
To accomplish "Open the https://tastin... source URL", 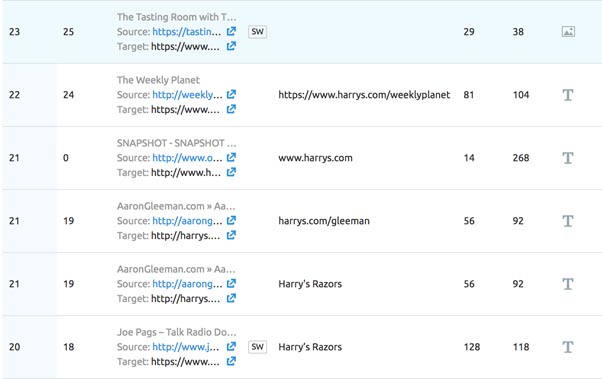I will [x=187, y=32].
